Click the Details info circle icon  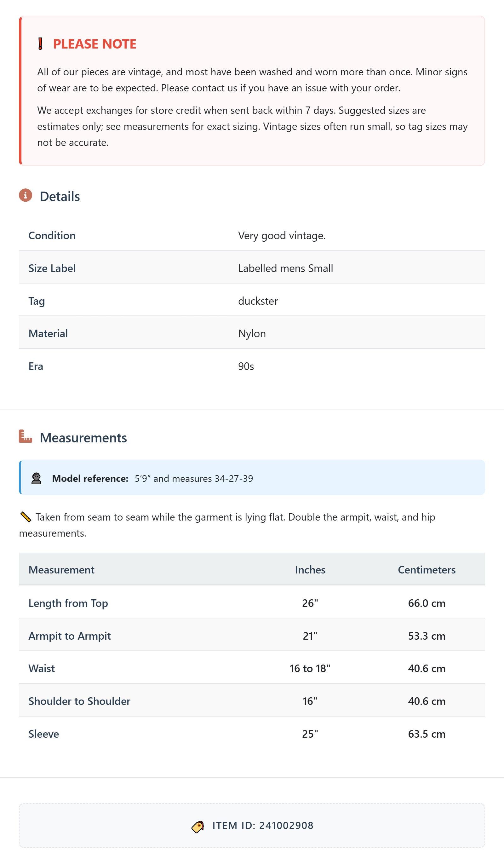tap(26, 195)
